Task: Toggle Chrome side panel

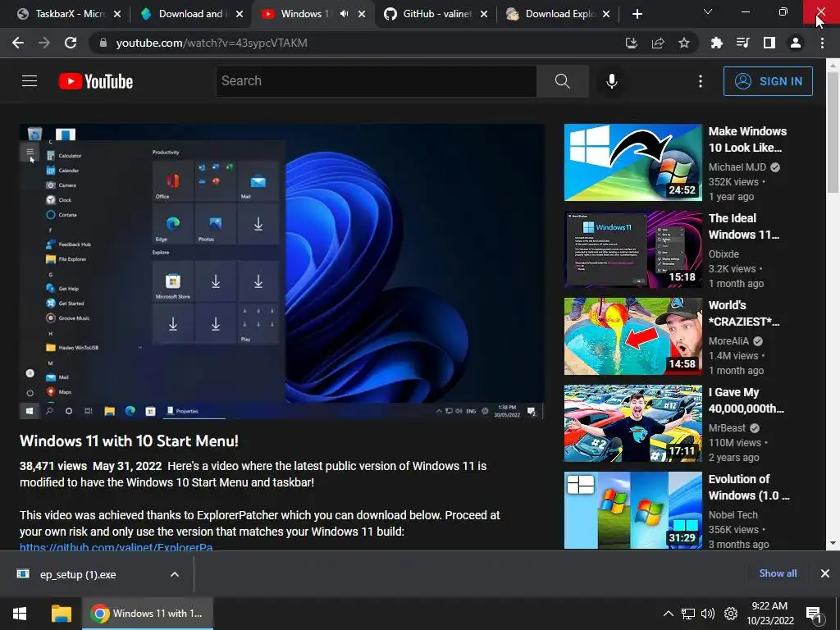Action: point(769,43)
